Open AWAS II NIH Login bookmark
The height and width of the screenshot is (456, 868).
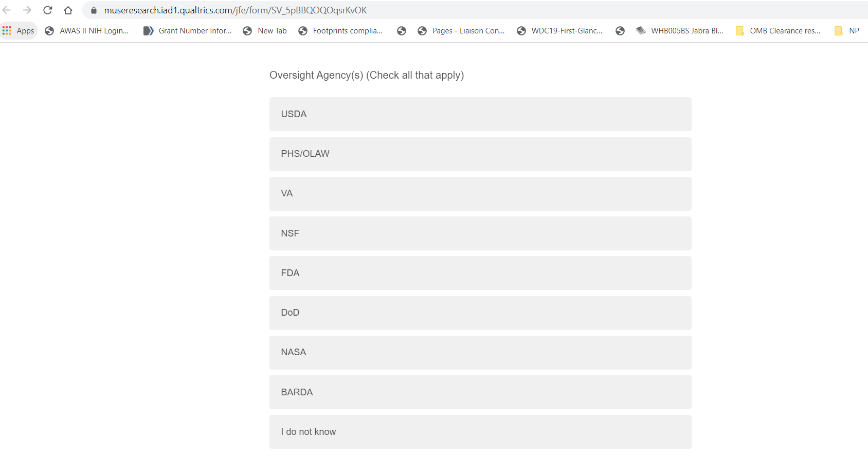click(x=87, y=31)
